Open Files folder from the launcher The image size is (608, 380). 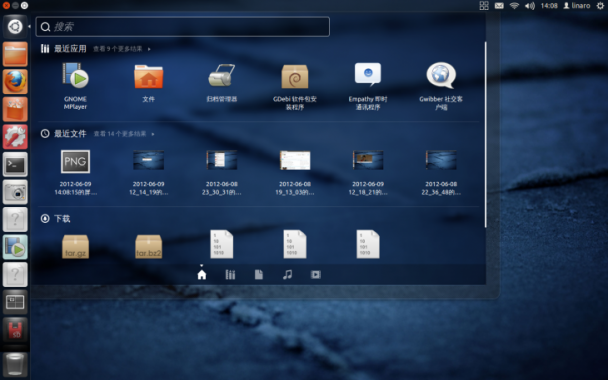click(x=15, y=54)
